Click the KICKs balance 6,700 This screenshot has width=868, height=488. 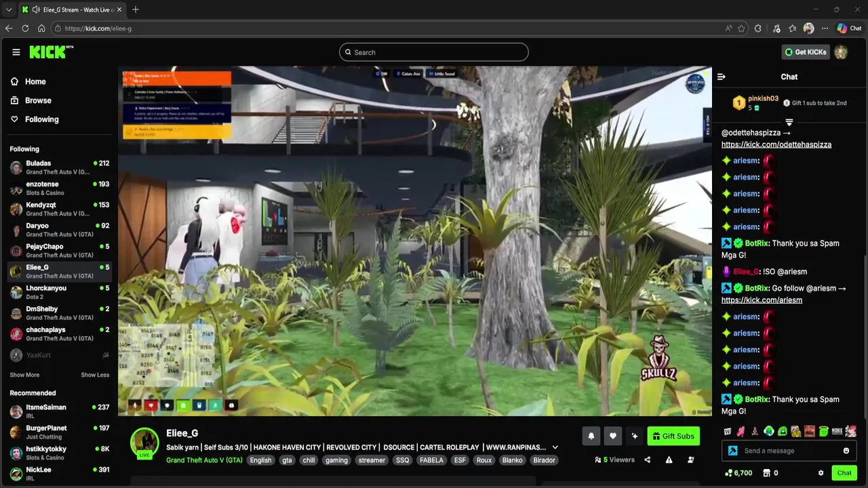[738, 473]
